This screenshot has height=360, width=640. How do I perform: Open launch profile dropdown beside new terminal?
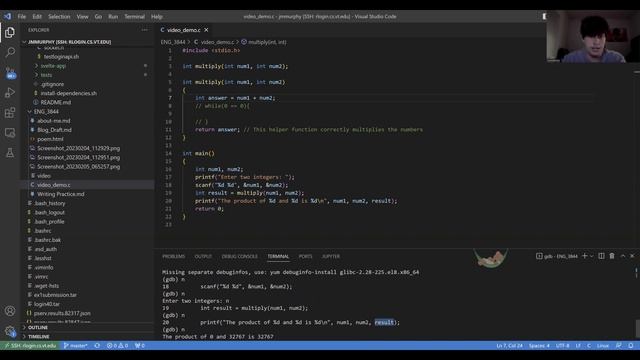coord(591,256)
